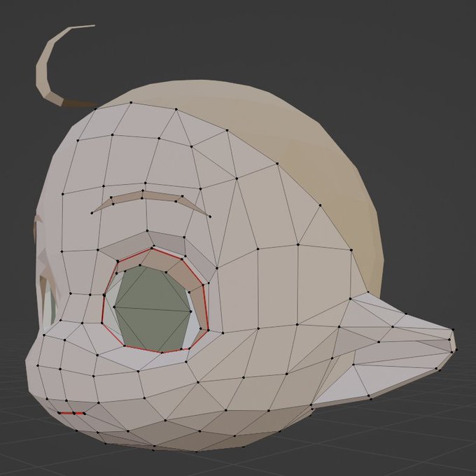476x476 pixels.
Task: Click the short red edge near the mouth
Action: 72,413
